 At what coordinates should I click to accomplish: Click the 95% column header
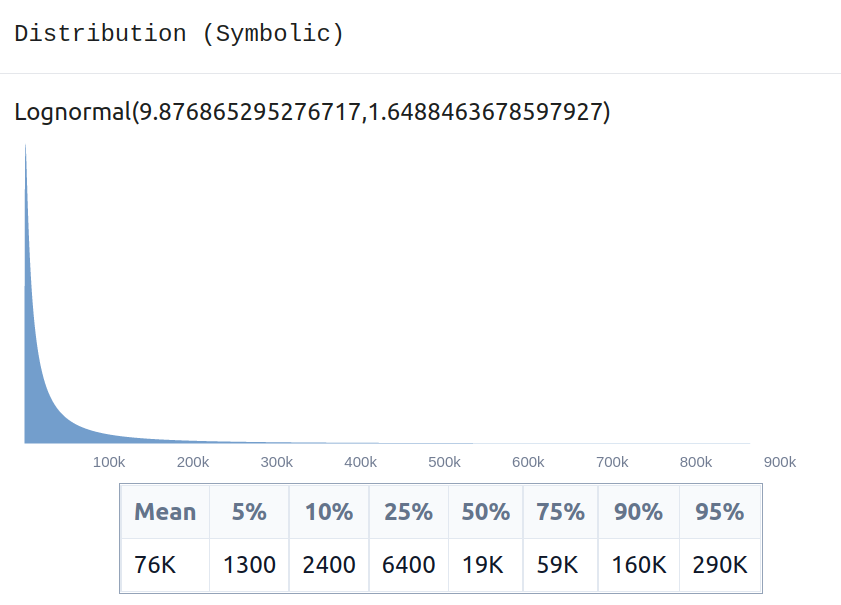click(x=720, y=512)
